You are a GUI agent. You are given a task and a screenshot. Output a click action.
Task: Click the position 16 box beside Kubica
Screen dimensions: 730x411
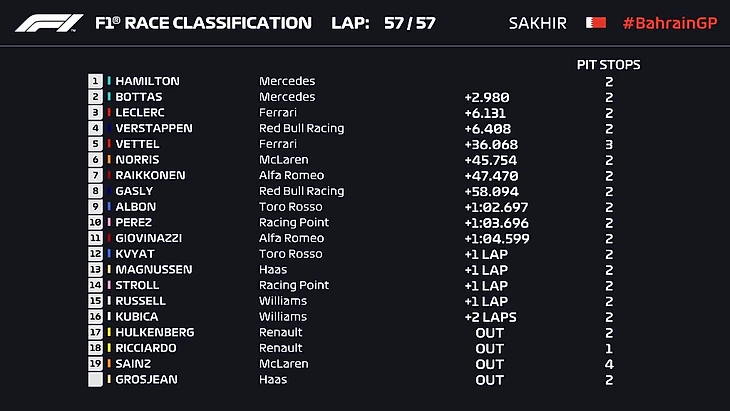click(96, 316)
